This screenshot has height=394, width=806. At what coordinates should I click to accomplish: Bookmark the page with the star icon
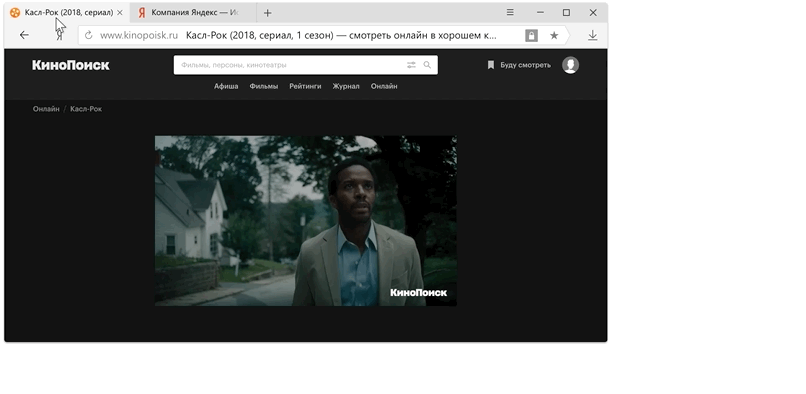click(554, 35)
